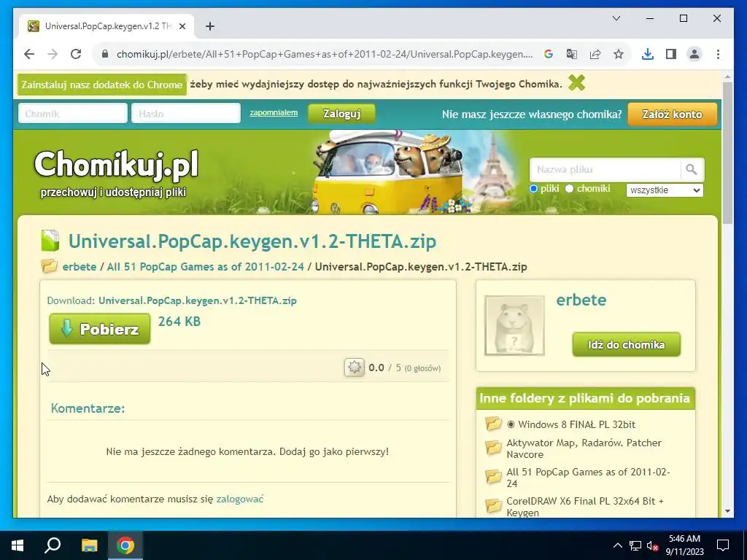This screenshot has height=560, width=747.
Task: Open File Explorer from the taskbar
Action: tap(89, 545)
